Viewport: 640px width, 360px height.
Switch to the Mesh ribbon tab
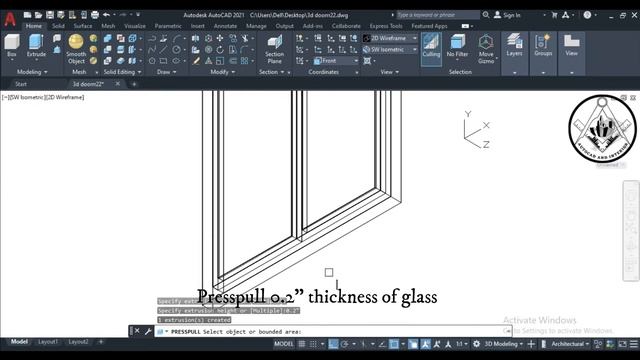click(x=108, y=26)
